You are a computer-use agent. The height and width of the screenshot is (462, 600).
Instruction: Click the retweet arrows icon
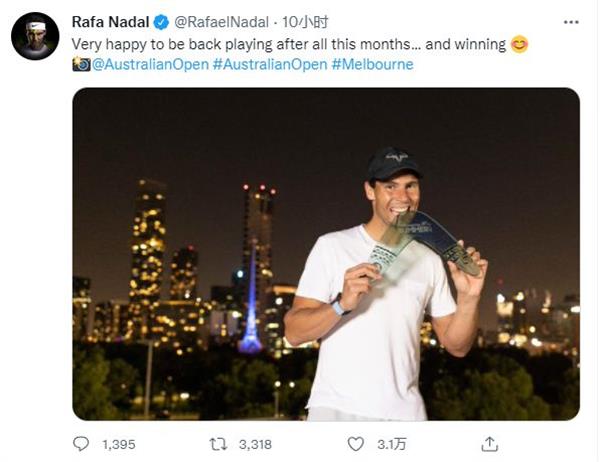coord(218,444)
